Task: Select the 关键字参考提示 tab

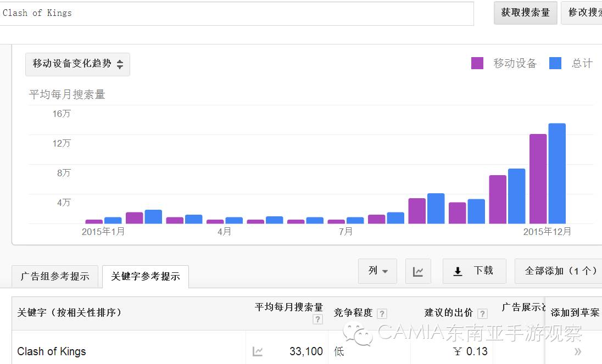Action: tap(146, 276)
